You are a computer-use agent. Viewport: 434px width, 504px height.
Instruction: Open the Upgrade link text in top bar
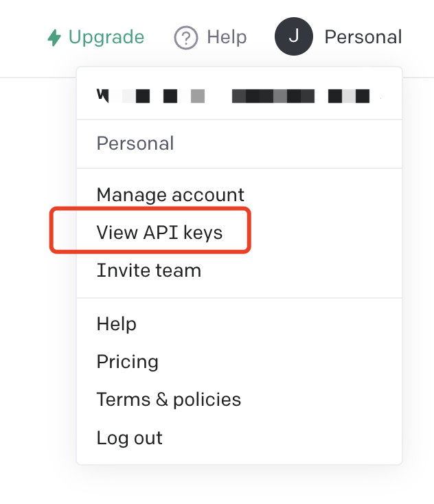(106, 37)
